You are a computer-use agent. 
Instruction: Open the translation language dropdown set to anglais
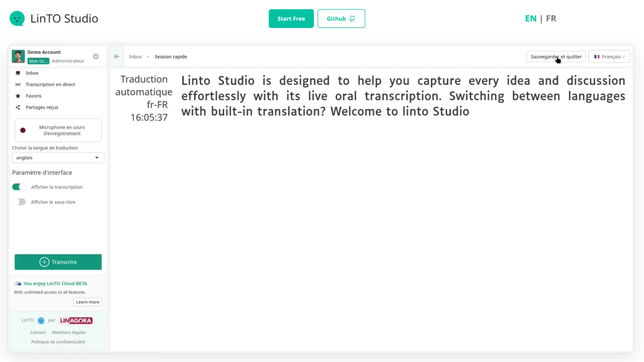58,158
